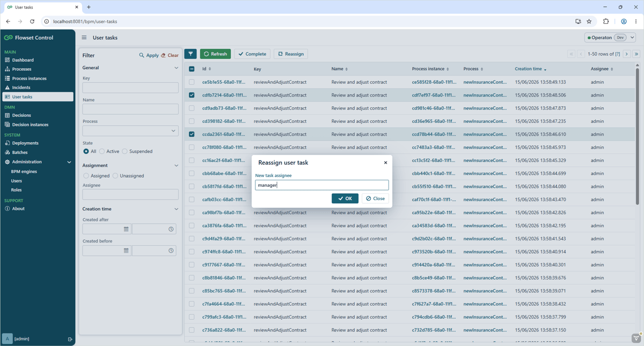Viewport: 644px width, 346px height.
Task: Toggle the select-all checkbox in table header
Action: [192, 69]
